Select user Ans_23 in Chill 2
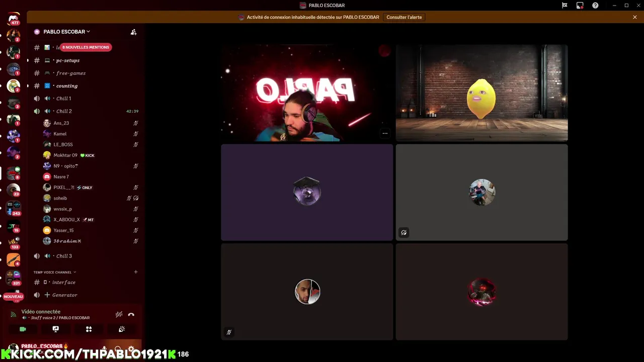This screenshot has height=362, width=644. pos(91,123)
